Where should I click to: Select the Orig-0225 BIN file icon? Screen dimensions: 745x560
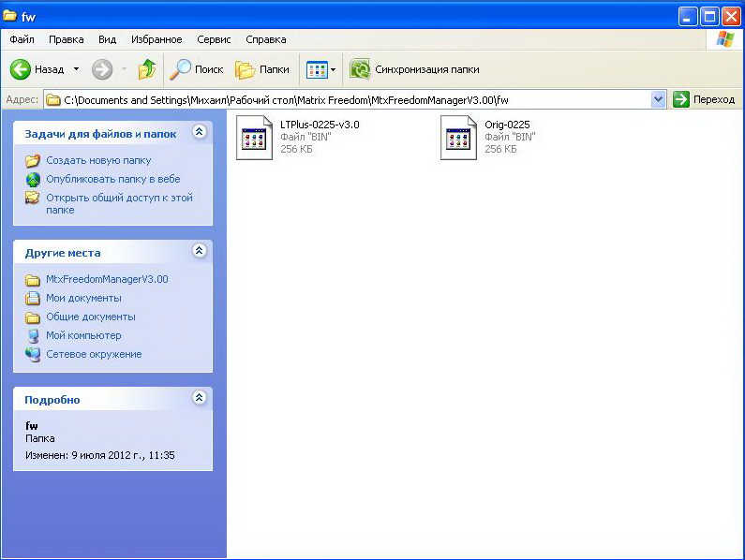pyautogui.click(x=459, y=137)
